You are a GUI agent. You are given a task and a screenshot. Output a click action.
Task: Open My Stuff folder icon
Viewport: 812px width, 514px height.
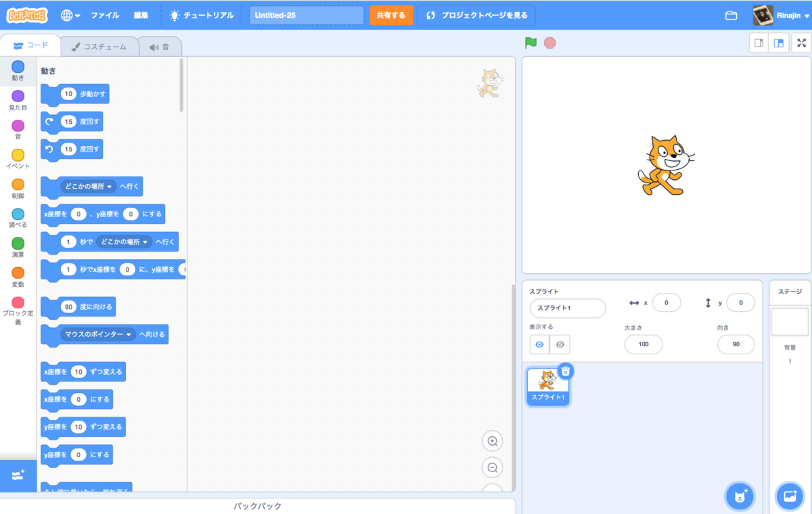pyautogui.click(x=731, y=15)
